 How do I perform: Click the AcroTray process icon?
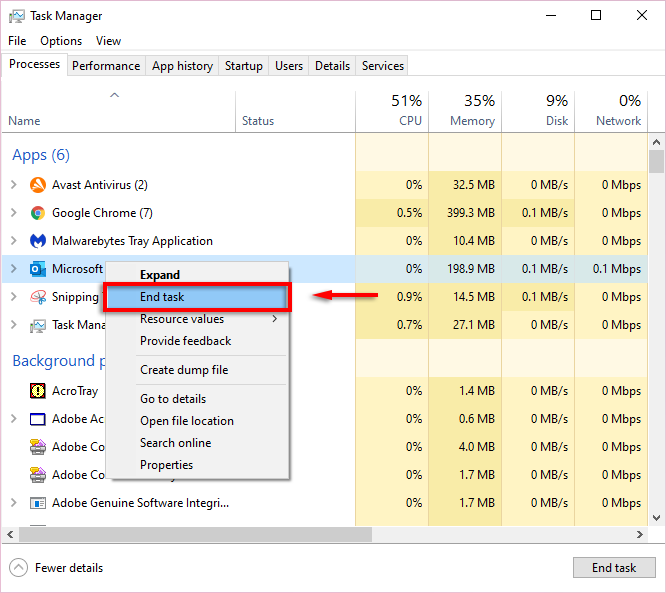(38, 391)
